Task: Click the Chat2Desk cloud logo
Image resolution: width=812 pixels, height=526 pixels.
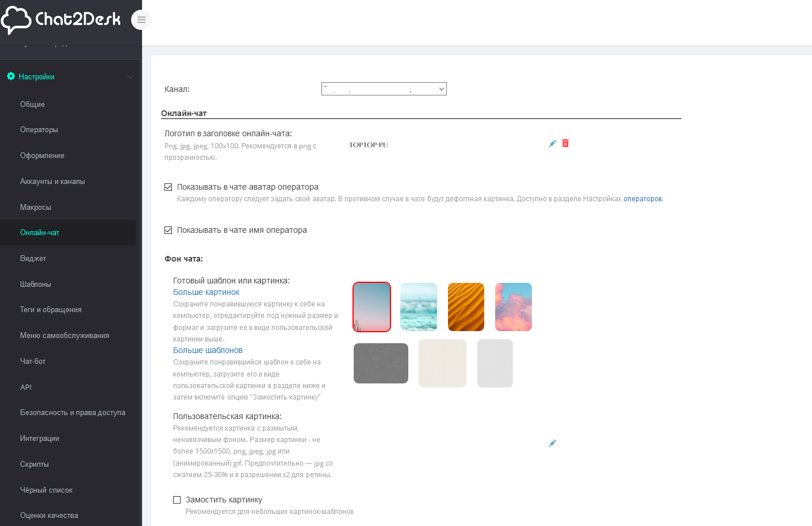Action: [x=16, y=20]
